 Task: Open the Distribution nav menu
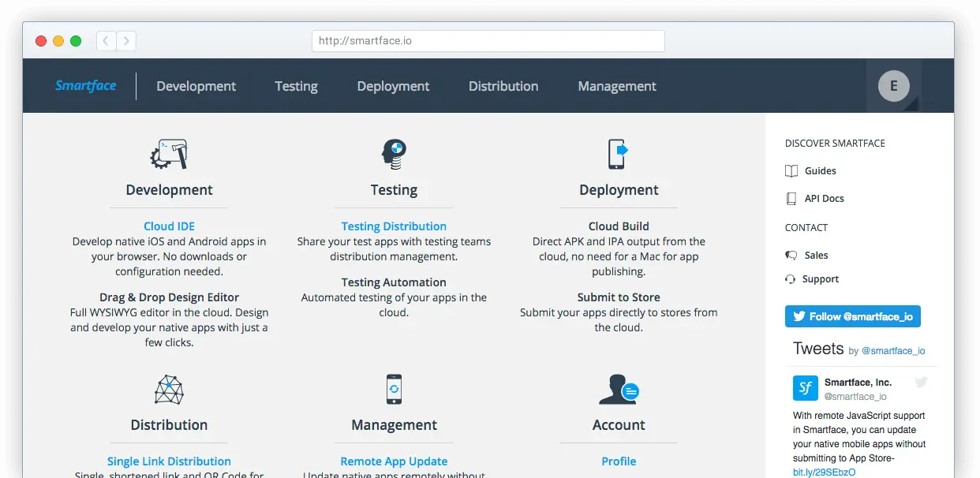503,86
